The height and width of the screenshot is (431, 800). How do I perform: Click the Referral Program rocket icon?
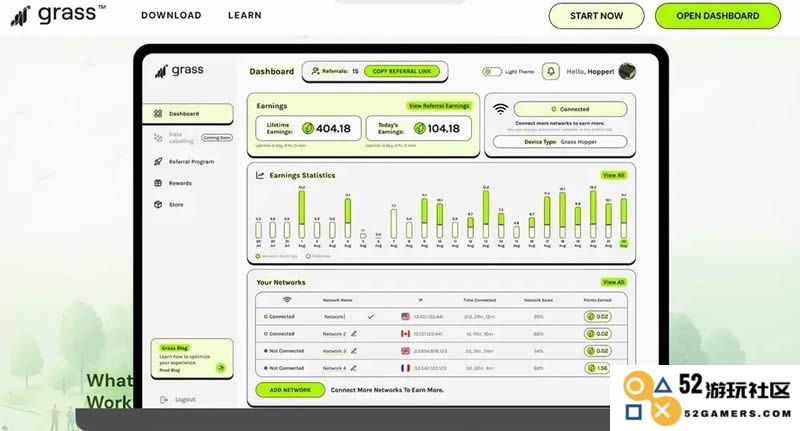tap(158, 162)
